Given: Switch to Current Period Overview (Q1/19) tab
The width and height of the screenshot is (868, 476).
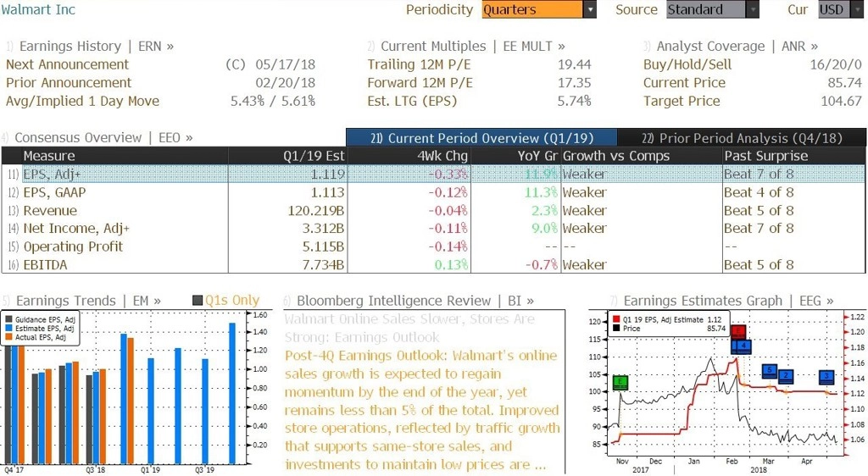Looking at the screenshot, I should click(481, 138).
